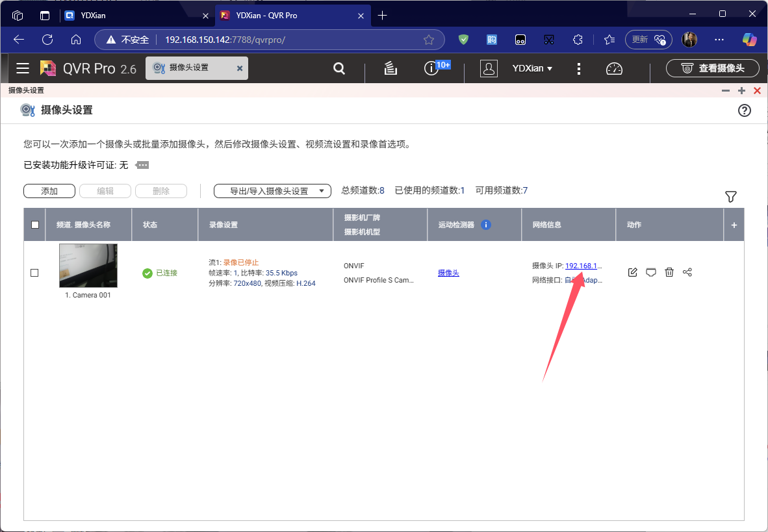Viewport: 768px width, 532px height.
Task: Delete Camera 001 using trash icon
Action: (669, 273)
